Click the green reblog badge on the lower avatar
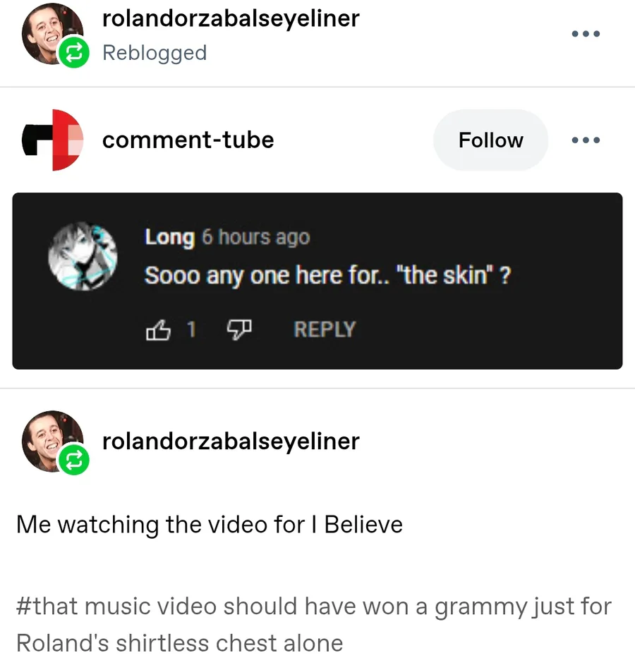 point(75,460)
